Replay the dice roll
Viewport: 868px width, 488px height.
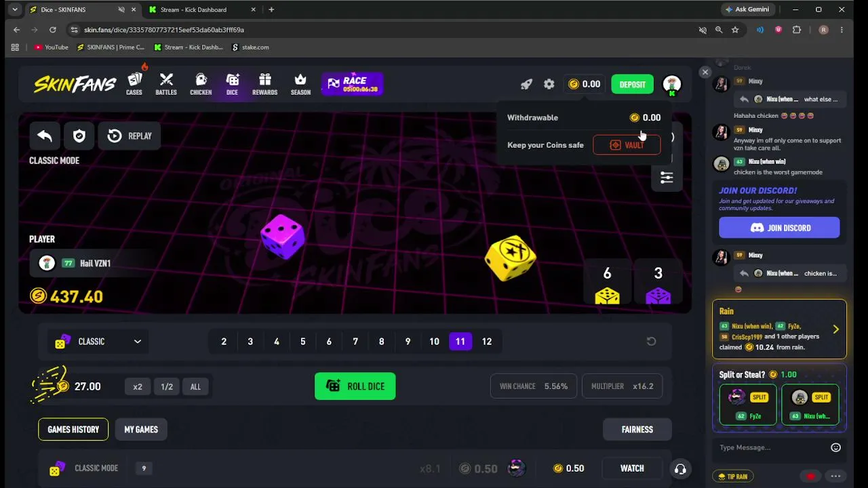[x=130, y=136]
